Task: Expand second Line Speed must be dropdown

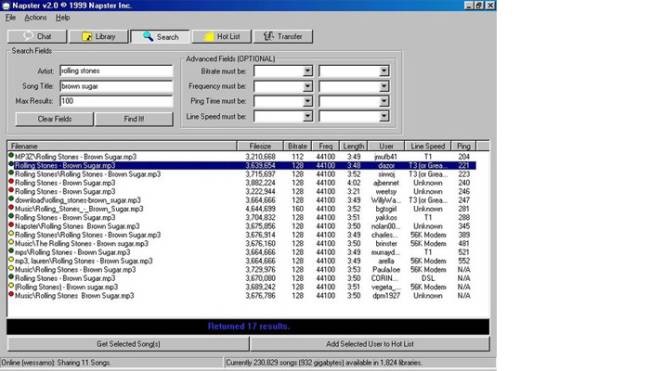Action: [x=384, y=116]
